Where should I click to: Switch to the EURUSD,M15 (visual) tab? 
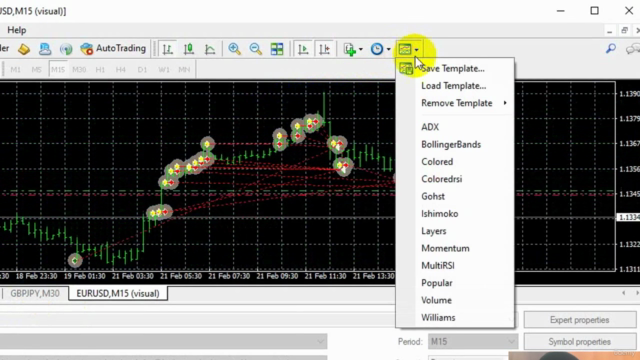[x=118, y=293]
